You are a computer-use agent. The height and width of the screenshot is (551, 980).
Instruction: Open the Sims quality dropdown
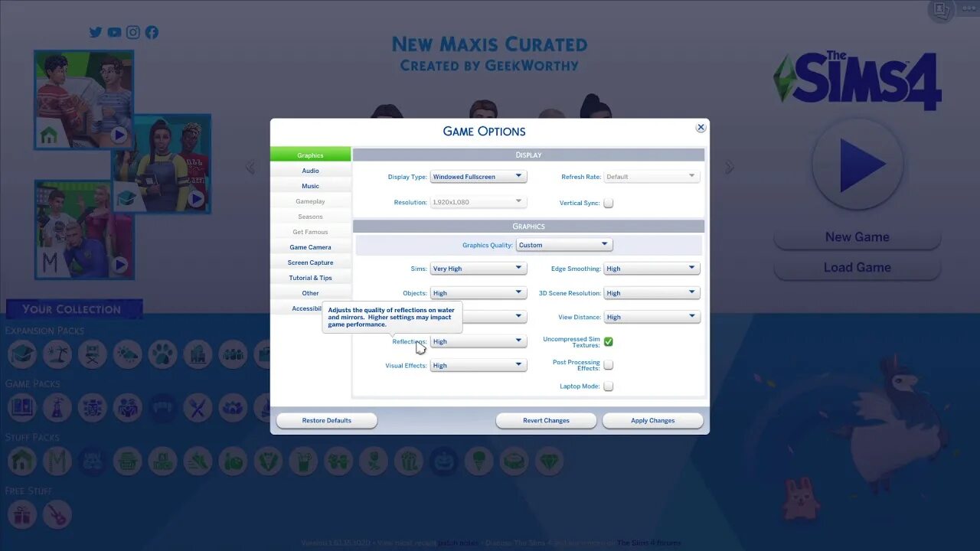(x=479, y=269)
